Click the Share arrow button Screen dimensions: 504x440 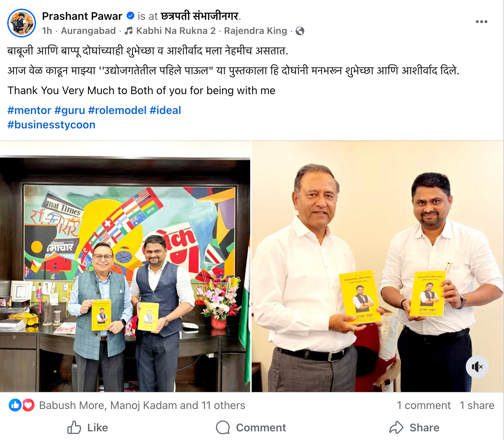414,427
